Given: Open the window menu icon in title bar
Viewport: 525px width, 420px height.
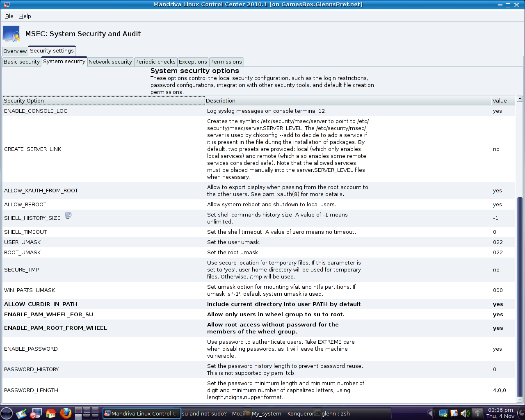Looking at the screenshot, I should (x=6, y=5).
